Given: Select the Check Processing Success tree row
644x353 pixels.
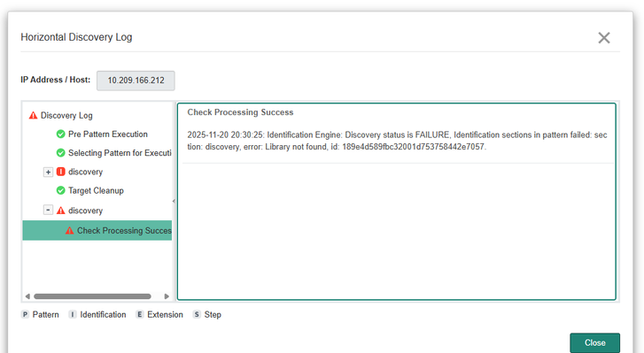Looking at the screenshot, I should (97, 230).
